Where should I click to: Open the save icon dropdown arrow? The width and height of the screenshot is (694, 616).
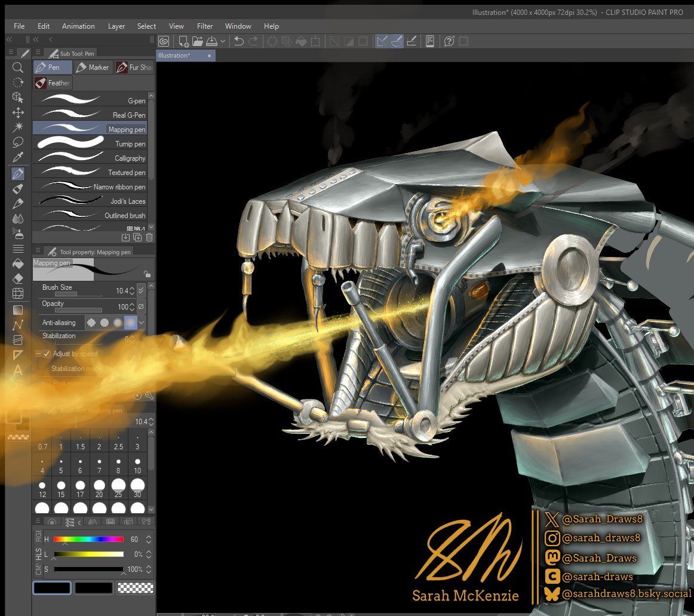pyautogui.click(x=223, y=41)
